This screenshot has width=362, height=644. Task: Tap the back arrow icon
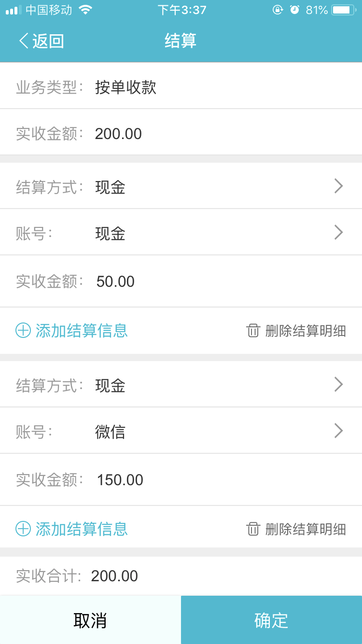[23, 41]
